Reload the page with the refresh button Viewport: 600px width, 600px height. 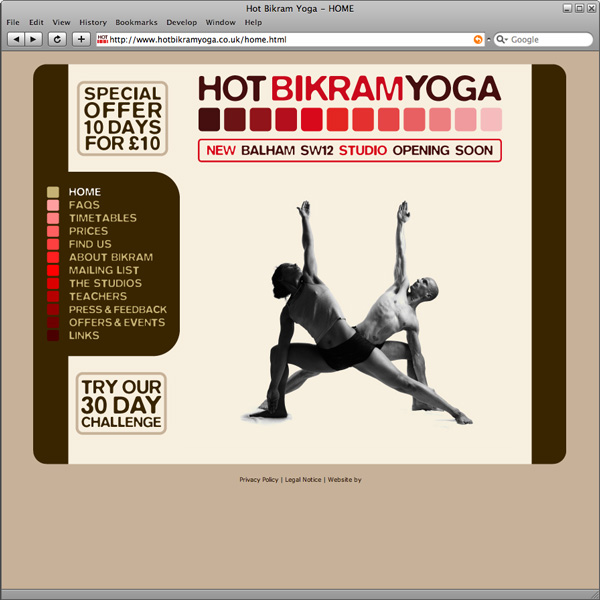(57, 39)
